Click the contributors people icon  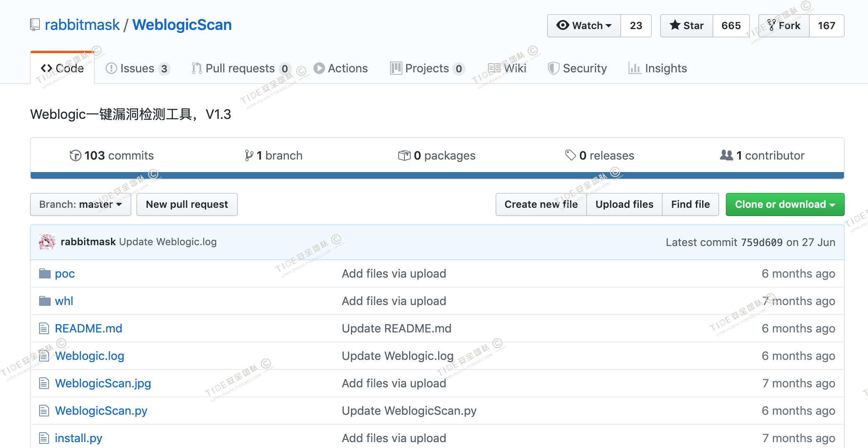726,155
